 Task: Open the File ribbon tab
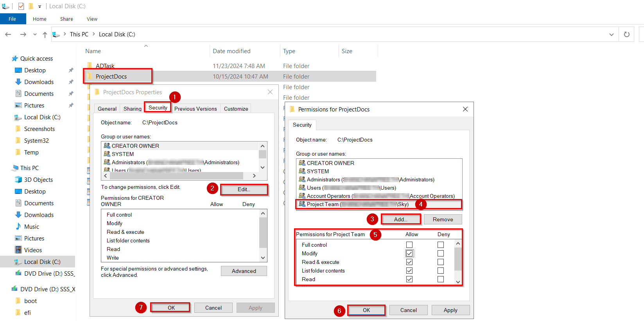point(13,19)
